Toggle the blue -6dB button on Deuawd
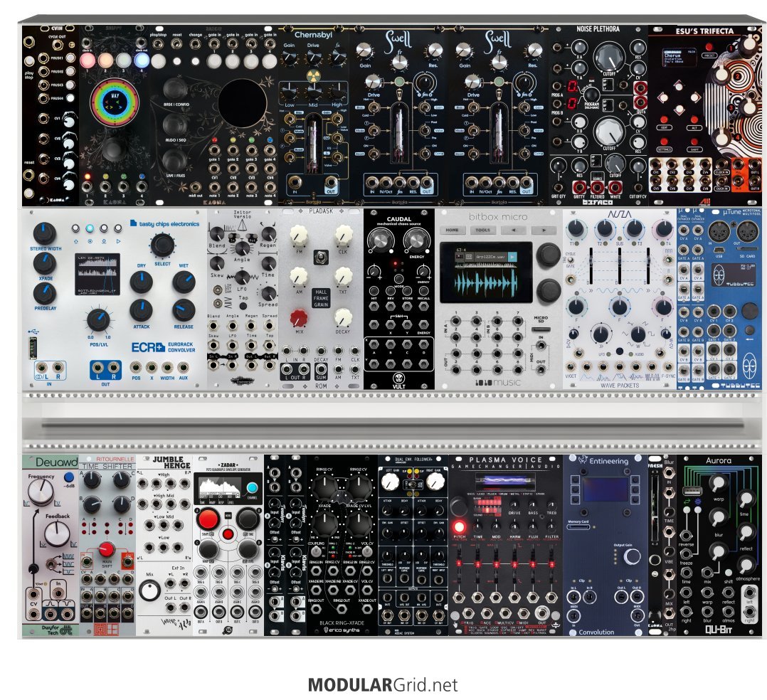Image resolution: width=767 pixels, height=700 pixels. point(69,477)
